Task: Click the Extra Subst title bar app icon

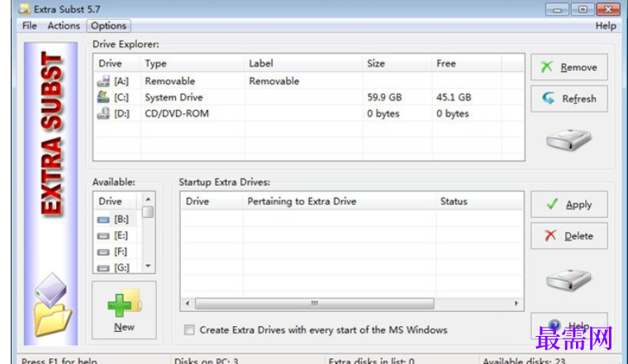Action: pyautogui.click(x=25, y=9)
